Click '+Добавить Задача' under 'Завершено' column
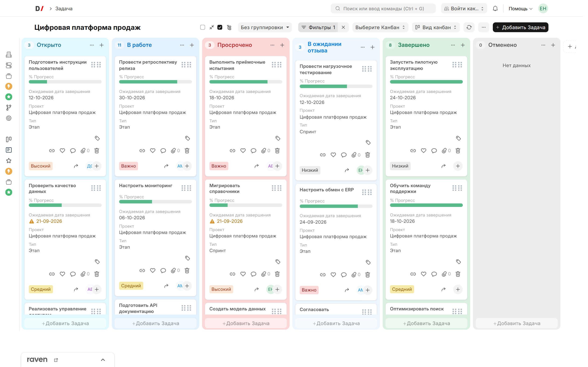The width and height of the screenshot is (588, 367). pyautogui.click(x=427, y=323)
